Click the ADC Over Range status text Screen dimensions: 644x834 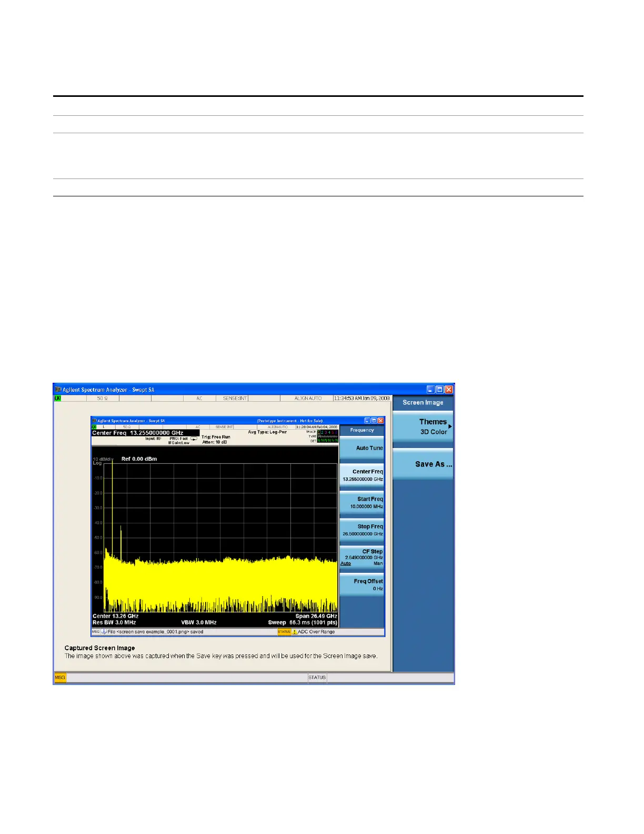[x=316, y=632]
